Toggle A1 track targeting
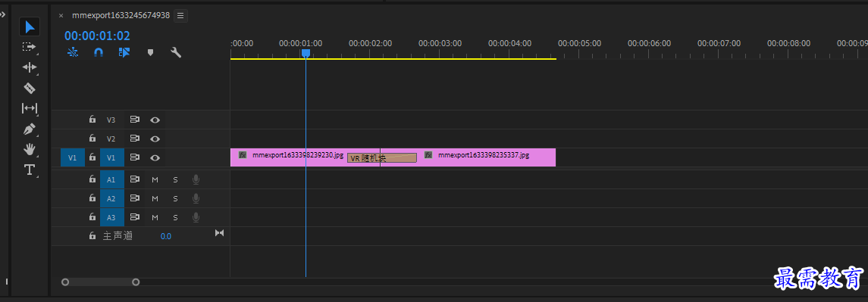868x302 pixels. pyautogui.click(x=112, y=179)
